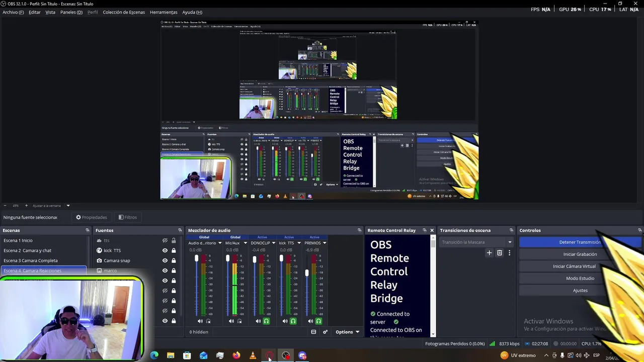
Task: Mute the PREMIOS mixer channel
Action: (x=310, y=321)
